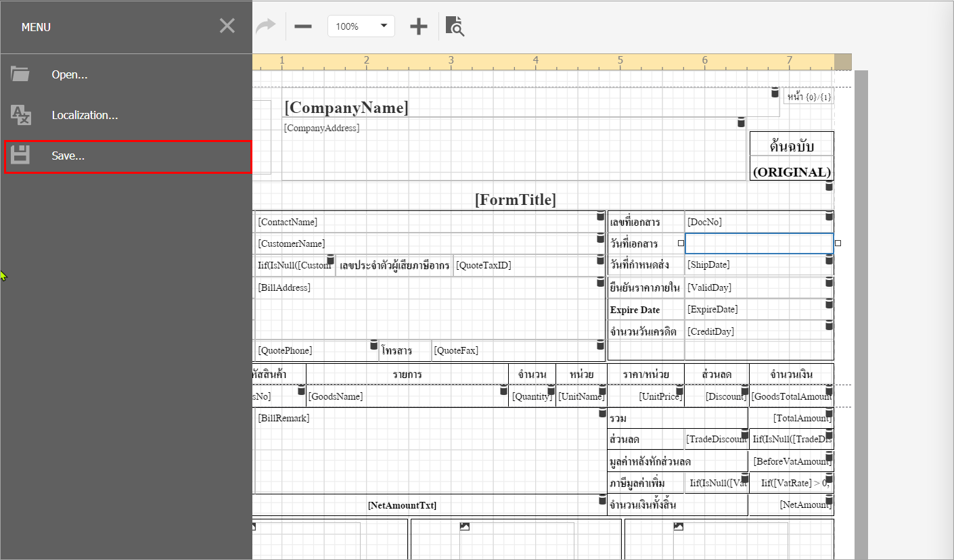Click the Open folder icon

(20, 74)
